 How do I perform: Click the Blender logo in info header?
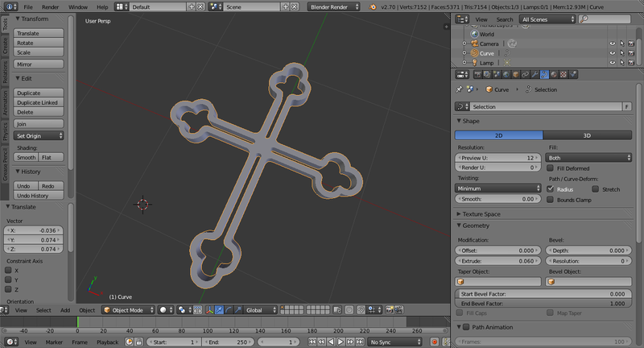[x=373, y=7]
